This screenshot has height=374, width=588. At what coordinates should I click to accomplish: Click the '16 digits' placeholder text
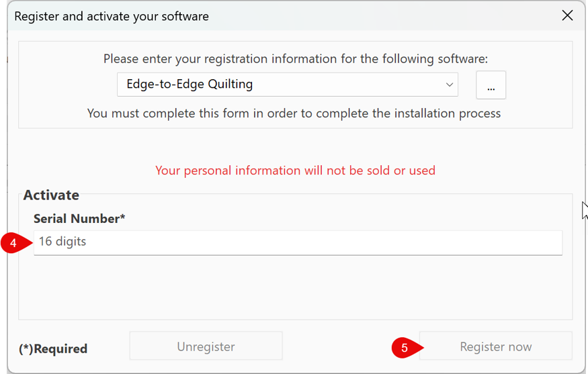(x=62, y=242)
